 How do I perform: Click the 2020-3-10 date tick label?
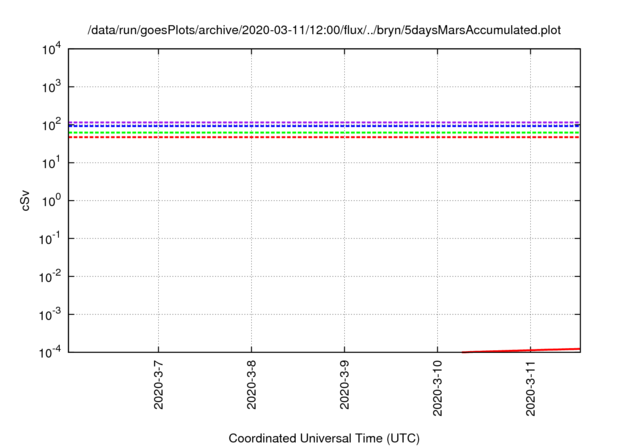click(x=438, y=388)
